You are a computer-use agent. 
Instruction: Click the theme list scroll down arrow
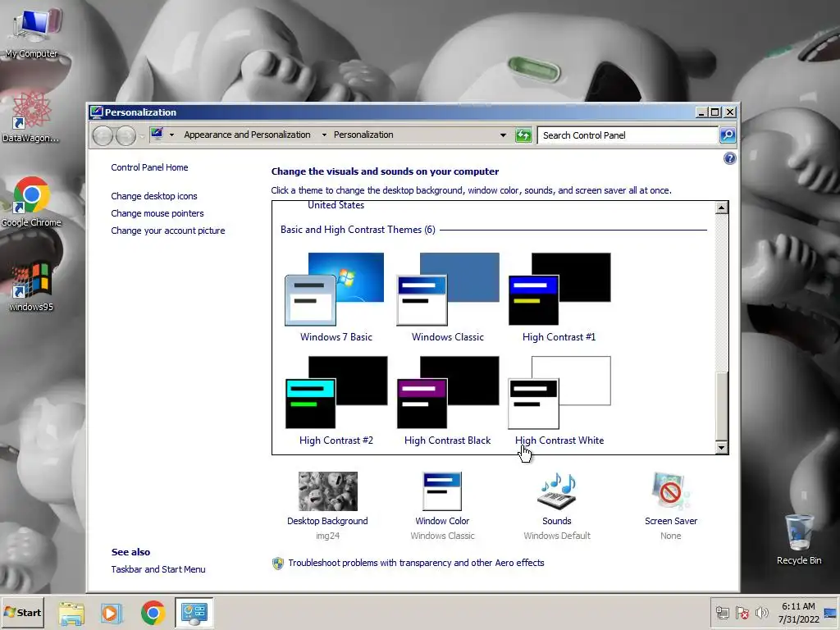[x=722, y=447]
